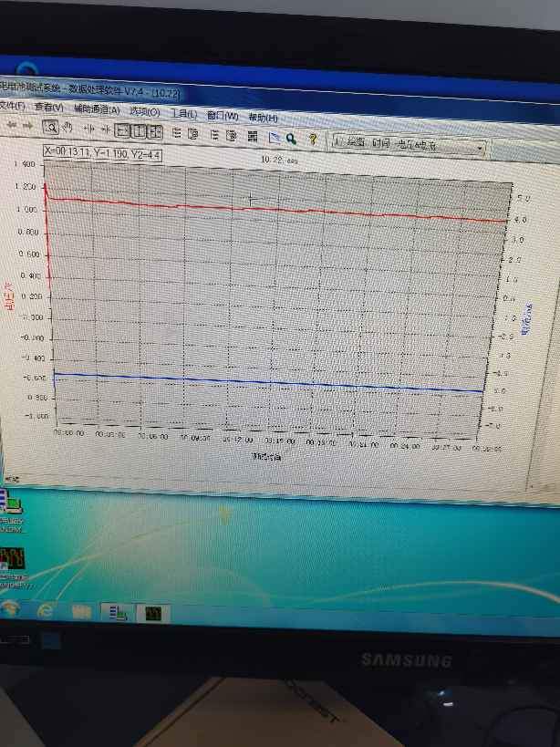Open the curve type dropdown list
Viewport: 560px width, 747px height.
pyautogui.click(x=480, y=147)
